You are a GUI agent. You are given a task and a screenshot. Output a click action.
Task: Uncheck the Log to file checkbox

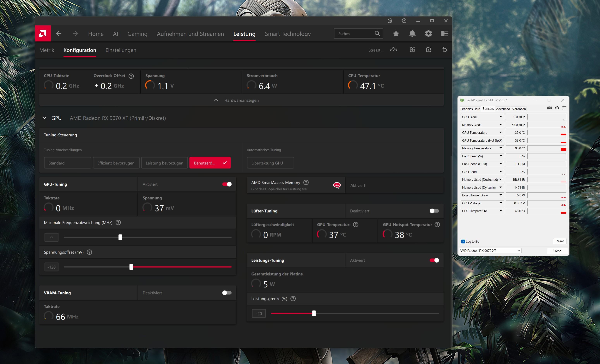(x=463, y=242)
